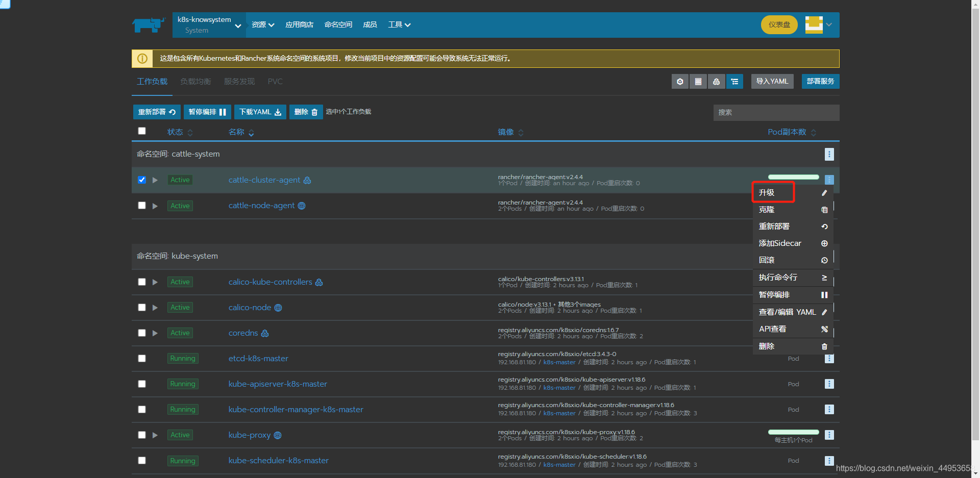Select 升级 from the context menu
Screen dimensions: 980x478
click(793, 192)
